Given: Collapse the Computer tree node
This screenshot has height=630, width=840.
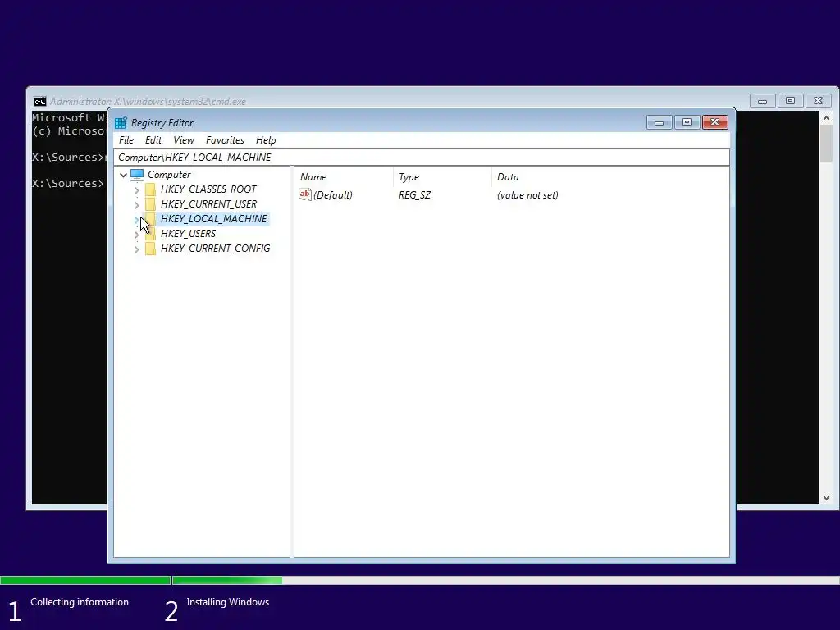Looking at the screenshot, I should point(123,175).
